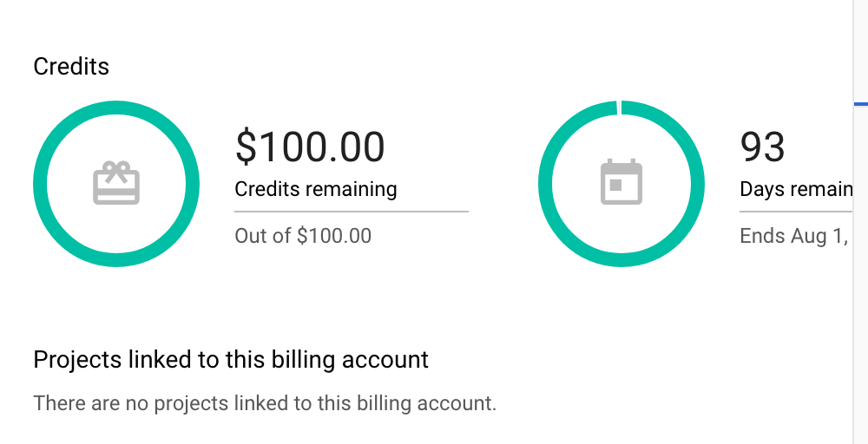The height and width of the screenshot is (444, 868).
Task: Click the vertical scrollbar at right edge
Action: (861, 222)
